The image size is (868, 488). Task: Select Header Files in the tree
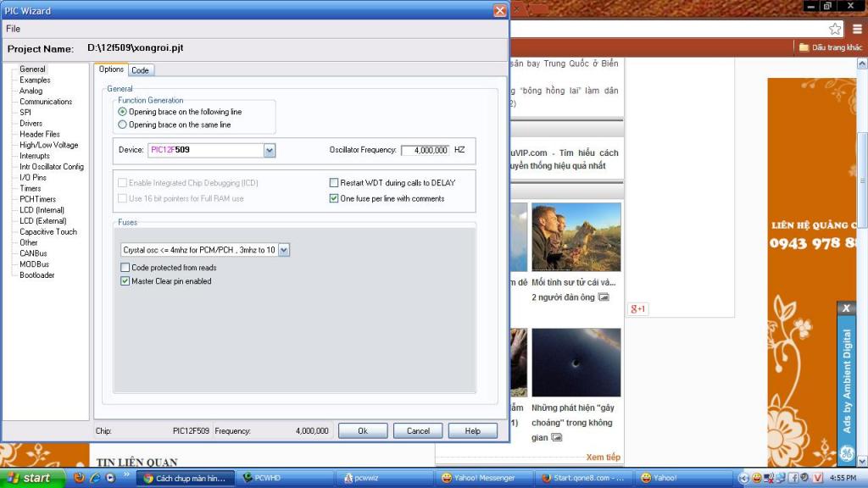tap(39, 134)
